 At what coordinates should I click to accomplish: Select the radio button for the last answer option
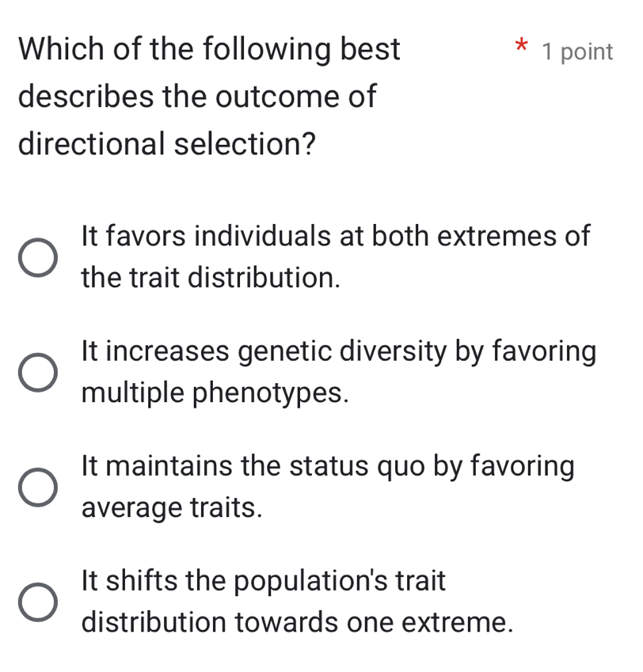click(38, 602)
